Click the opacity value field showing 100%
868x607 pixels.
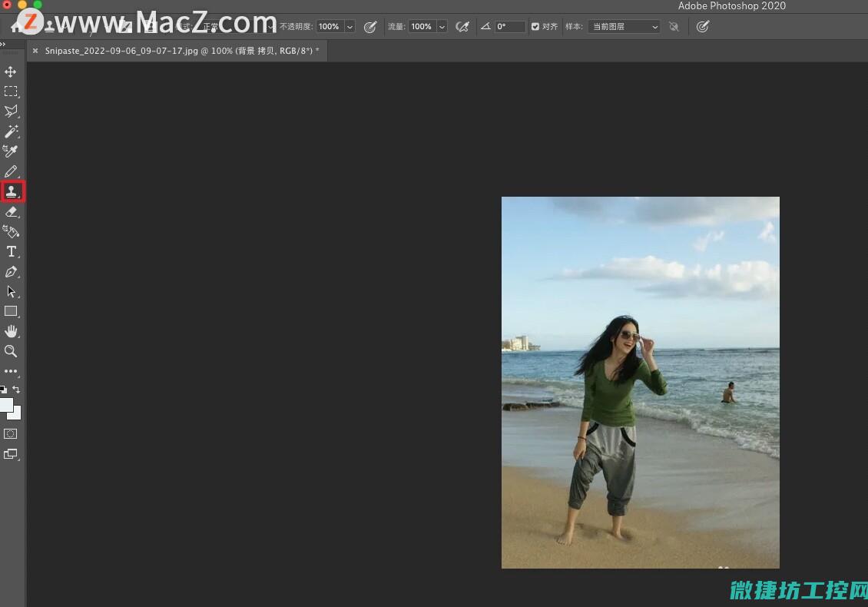pos(330,27)
